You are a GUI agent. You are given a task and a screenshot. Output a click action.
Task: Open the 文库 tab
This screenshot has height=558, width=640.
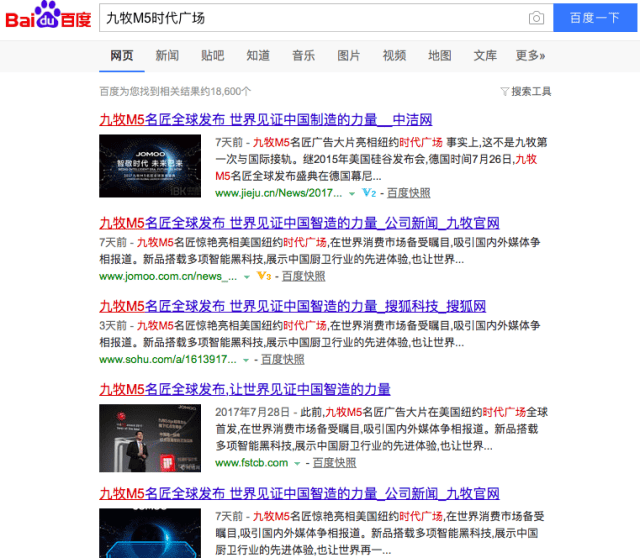click(x=485, y=56)
